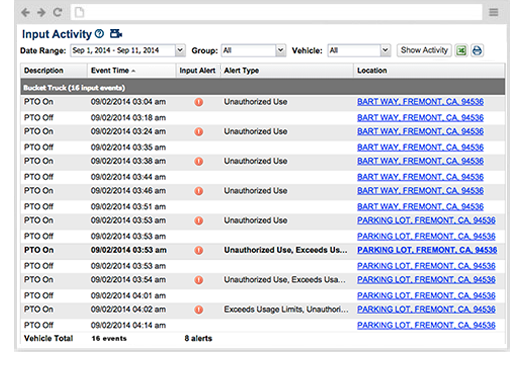Select 'Exceeds Usage Limits, Unauthori...' alert type
This screenshot has height=368, width=524.
286,310
